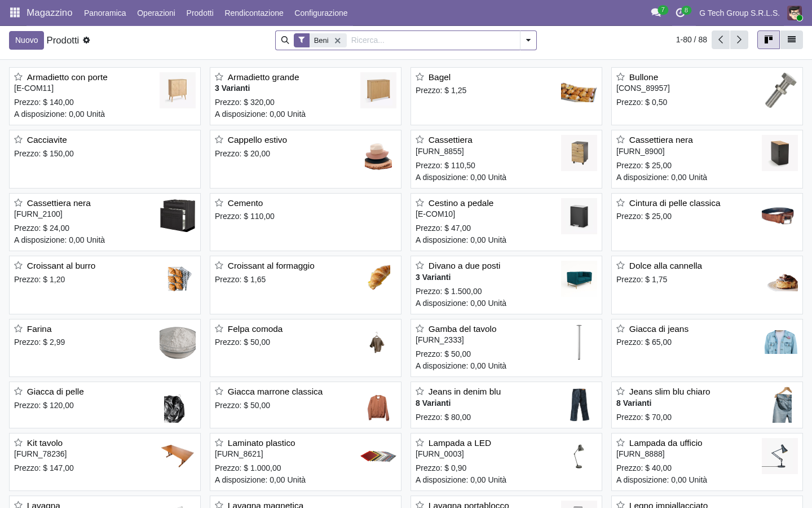The image size is (812, 508).
Task: Open the Configurazione menu
Action: tap(321, 13)
